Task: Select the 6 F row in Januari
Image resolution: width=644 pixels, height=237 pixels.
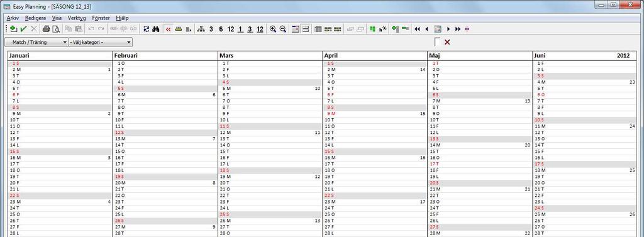Action: [60, 94]
